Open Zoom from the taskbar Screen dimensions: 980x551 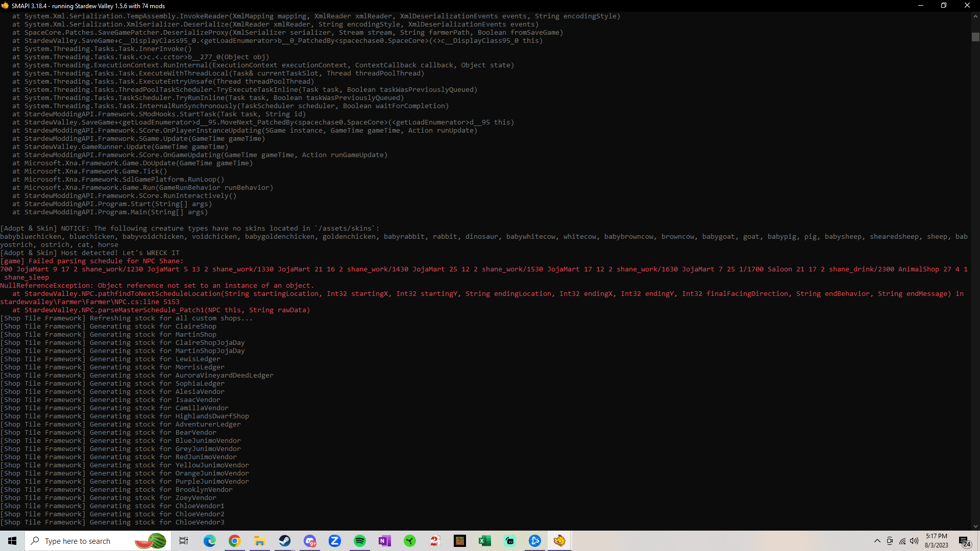click(335, 541)
